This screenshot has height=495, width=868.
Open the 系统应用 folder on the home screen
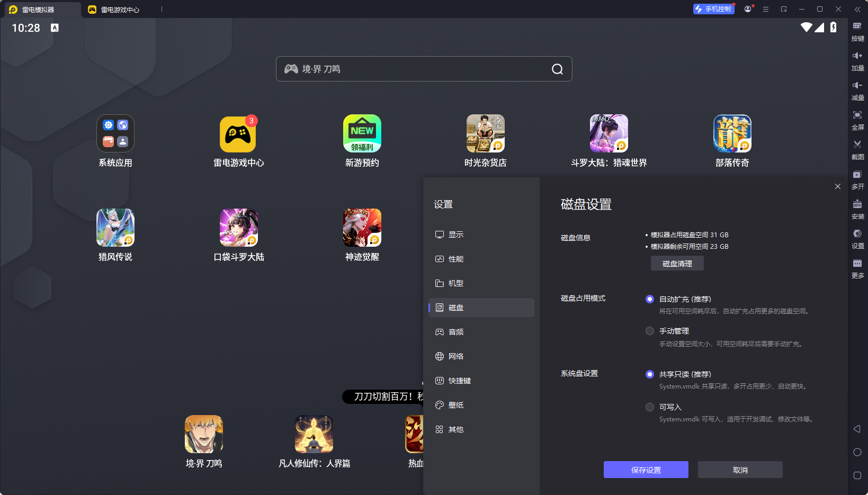(115, 133)
